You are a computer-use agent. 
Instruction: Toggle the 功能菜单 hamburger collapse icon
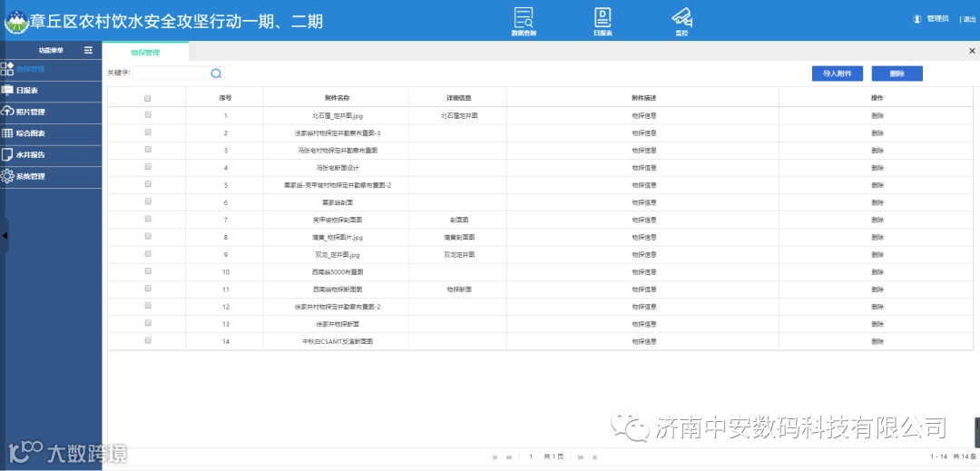(88, 50)
